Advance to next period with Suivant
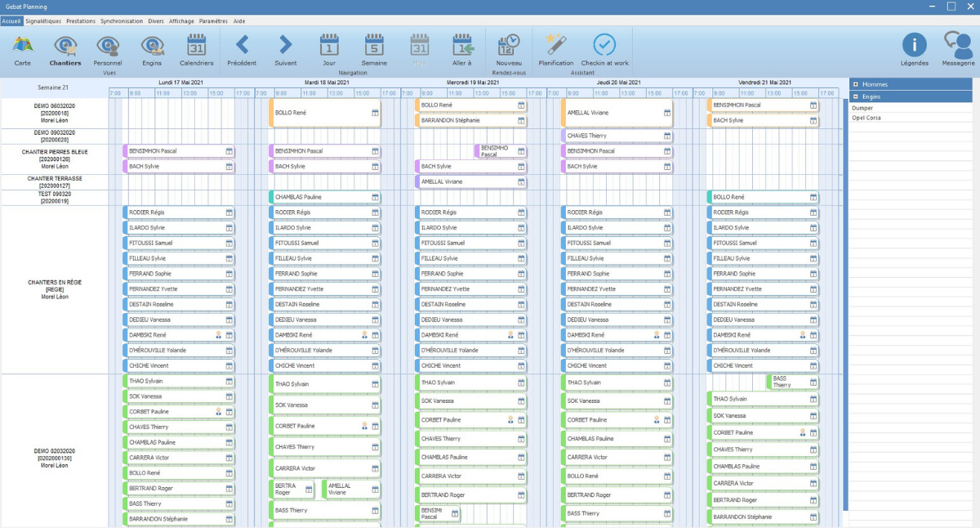This screenshot has height=528, width=980. [285, 49]
